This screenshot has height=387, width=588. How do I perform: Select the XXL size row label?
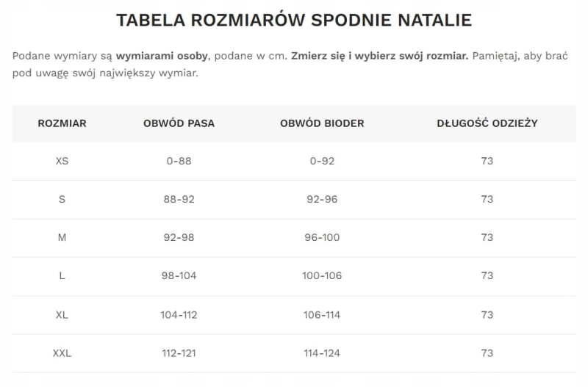coord(62,353)
